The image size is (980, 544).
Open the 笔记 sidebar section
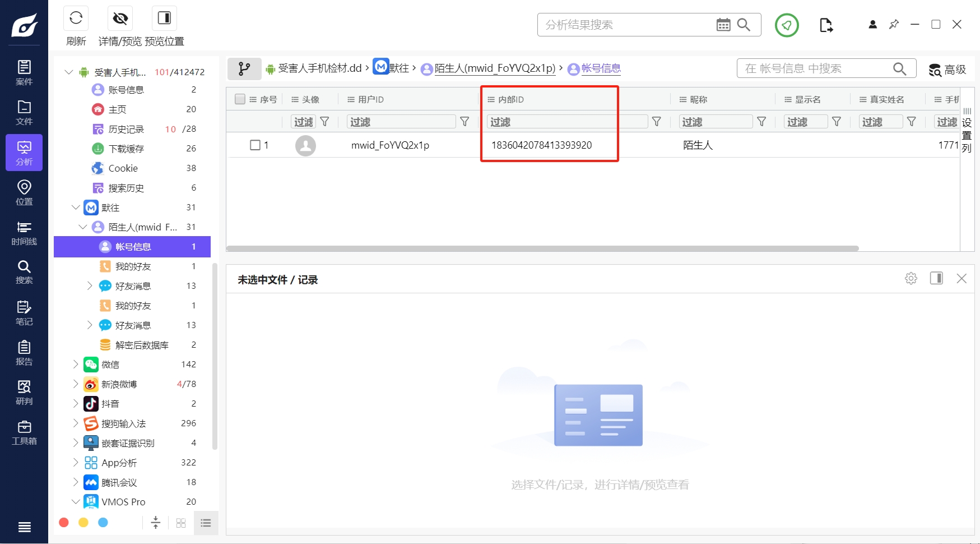click(24, 313)
